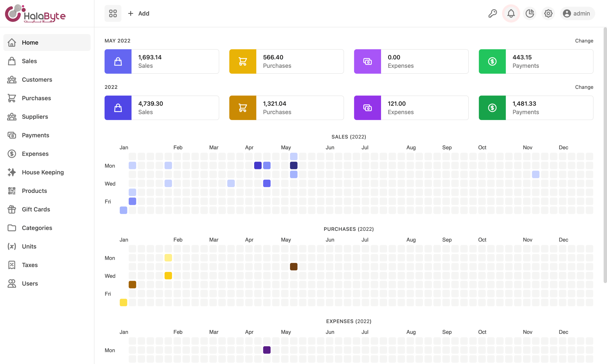Image resolution: width=607 pixels, height=364 pixels.
Task: Click the API key icon in the top bar
Action: tap(492, 13)
